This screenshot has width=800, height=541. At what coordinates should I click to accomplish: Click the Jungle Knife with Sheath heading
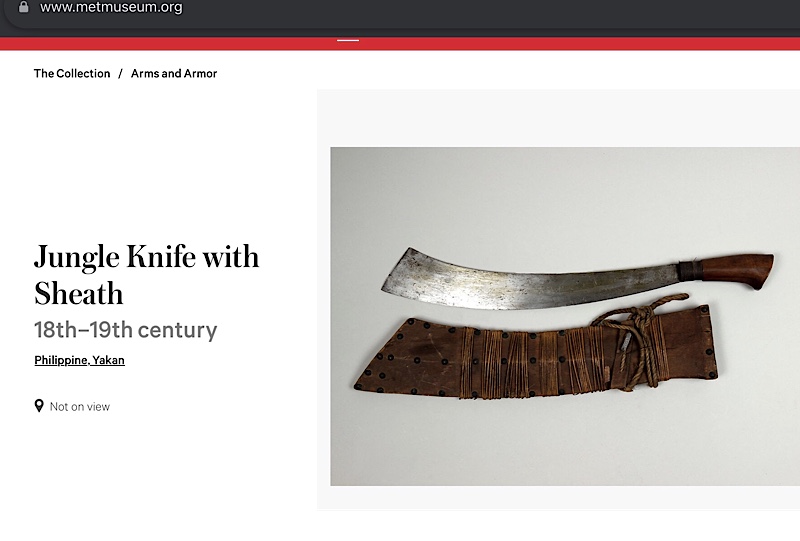146,275
